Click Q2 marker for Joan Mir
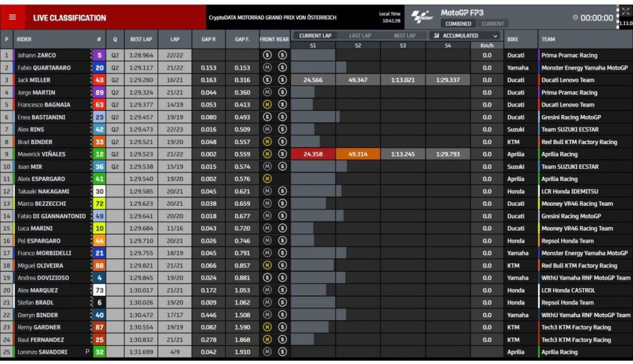Image resolution: width=633 pixels, height=364 pixels. tap(115, 167)
